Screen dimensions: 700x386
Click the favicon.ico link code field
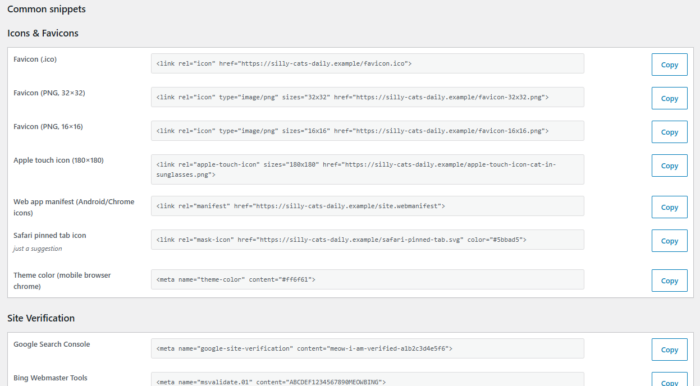(x=367, y=63)
